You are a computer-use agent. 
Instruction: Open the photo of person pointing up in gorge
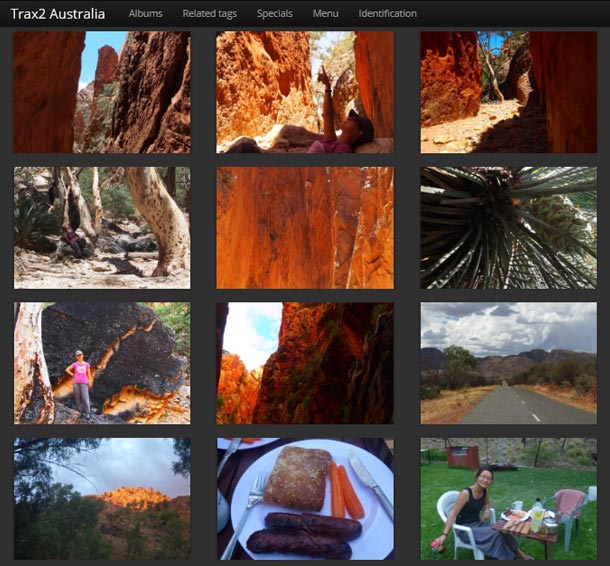coord(305,92)
